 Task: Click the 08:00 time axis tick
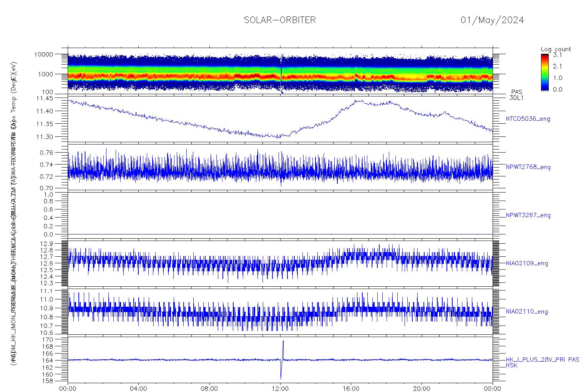tap(209, 388)
